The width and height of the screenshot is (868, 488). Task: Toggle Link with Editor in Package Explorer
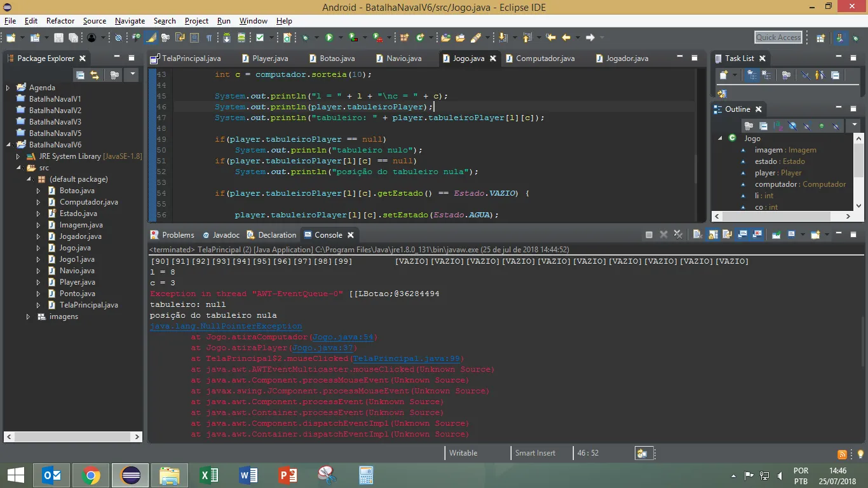point(95,75)
